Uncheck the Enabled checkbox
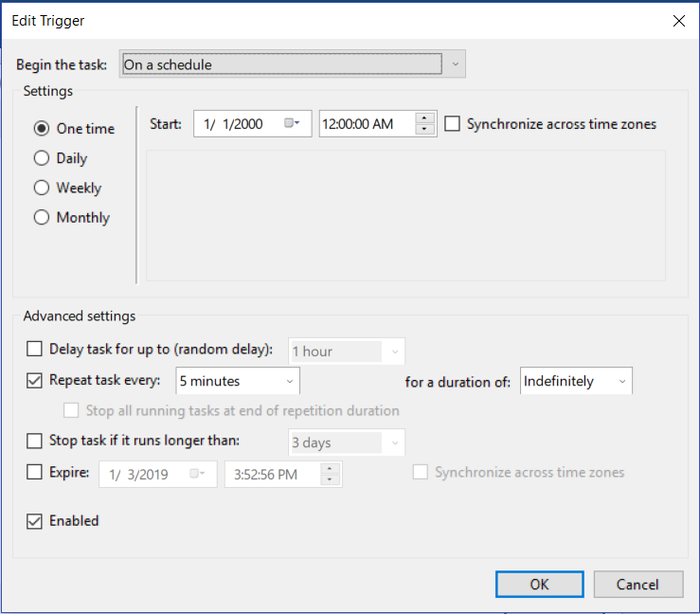The image size is (700, 614). tap(35, 521)
